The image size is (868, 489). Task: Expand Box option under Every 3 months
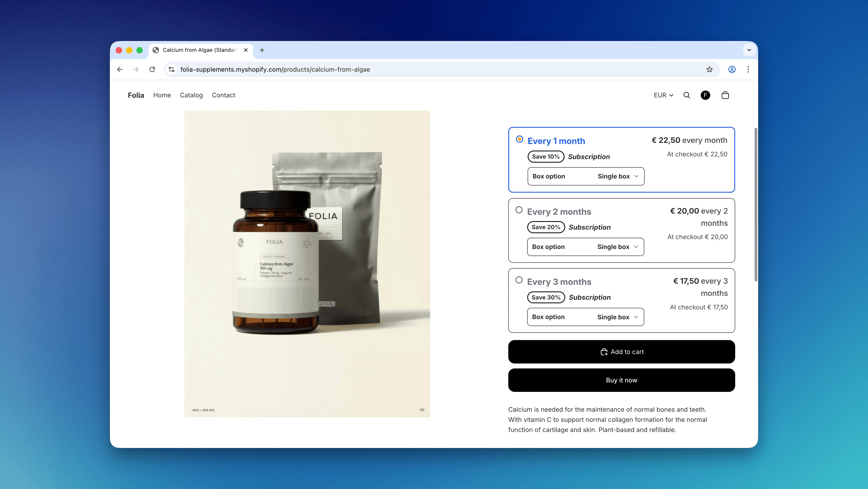[x=586, y=317]
